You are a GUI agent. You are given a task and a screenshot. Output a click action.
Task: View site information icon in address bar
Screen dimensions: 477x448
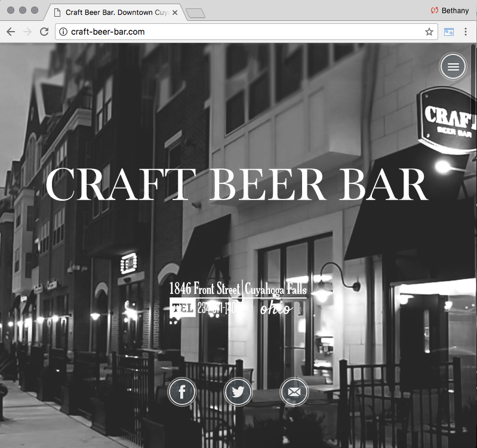[x=63, y=32]
